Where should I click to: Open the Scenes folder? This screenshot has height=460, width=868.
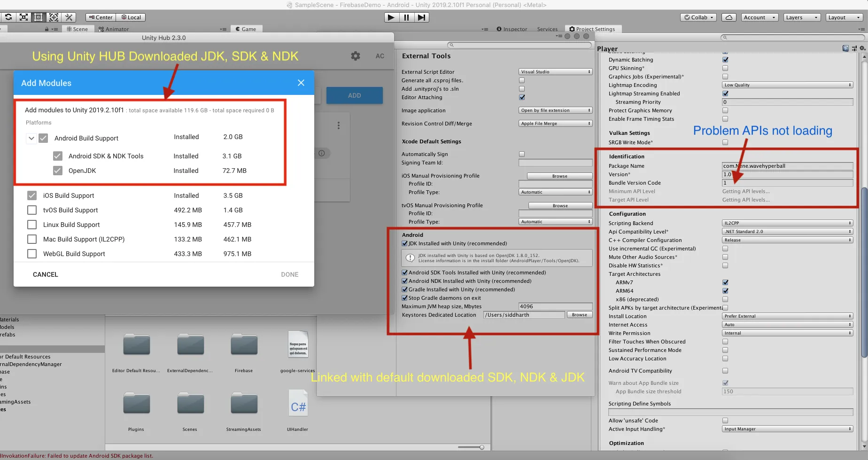click(x=190, y=404)
